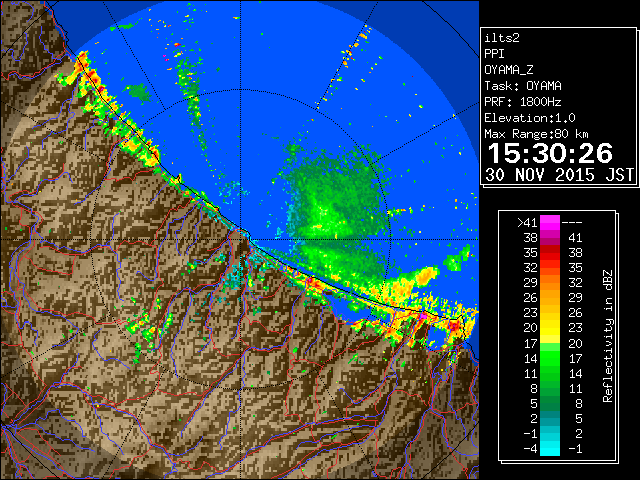Pick the yellow 20–23 dBZ color band
The height and width of the screenshot is (480, 640).
(x=550, y=328)
